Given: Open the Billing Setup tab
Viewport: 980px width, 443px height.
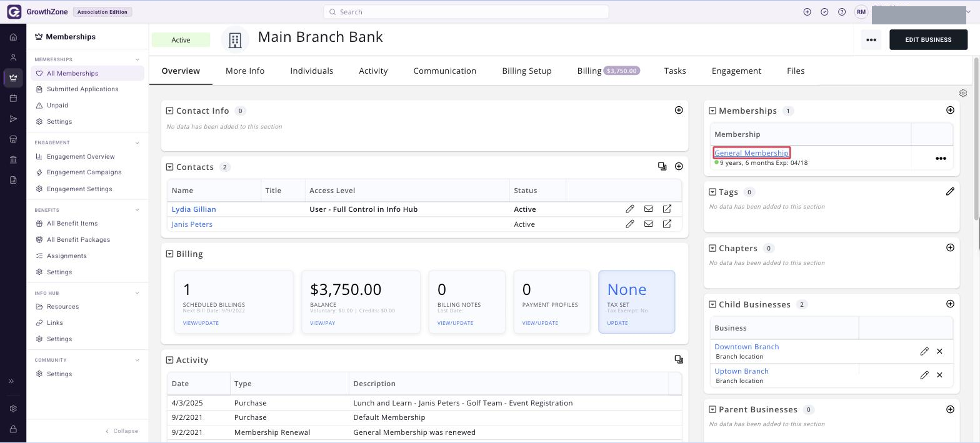Looking at the screenshot, I should pyautogui.click(x=527, y=71).
